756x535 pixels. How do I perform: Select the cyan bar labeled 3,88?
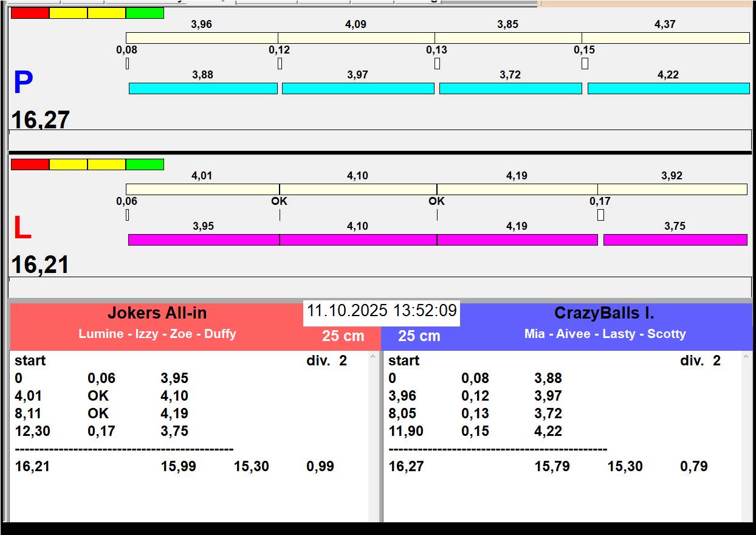click(x=203, y=88)
